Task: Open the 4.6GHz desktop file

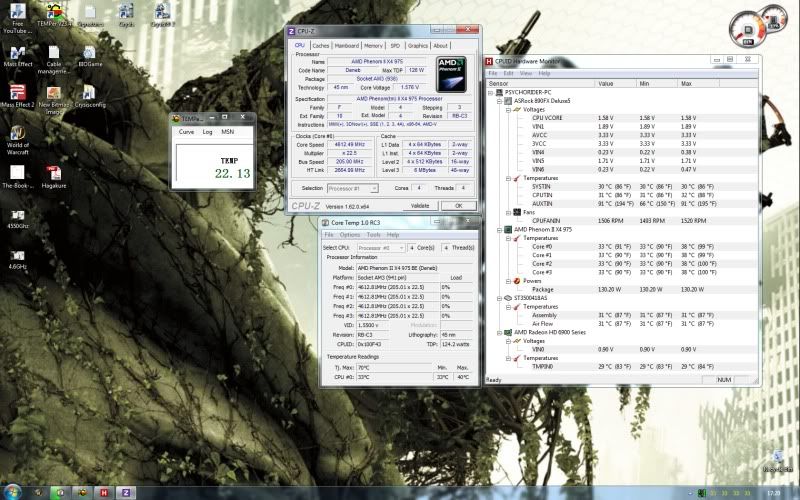Action: coord(18,259)
